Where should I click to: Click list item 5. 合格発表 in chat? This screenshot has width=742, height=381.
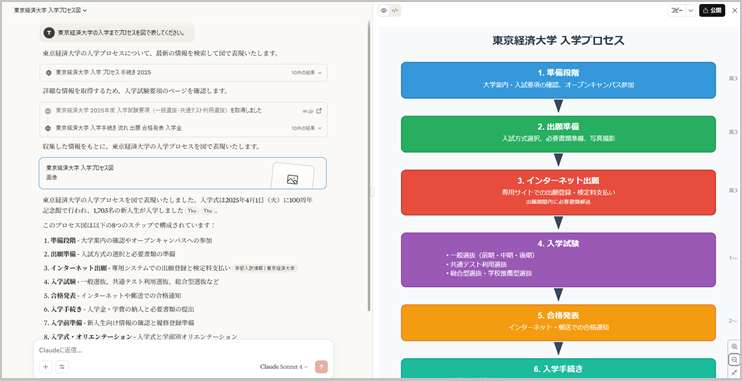coord(112,295)
